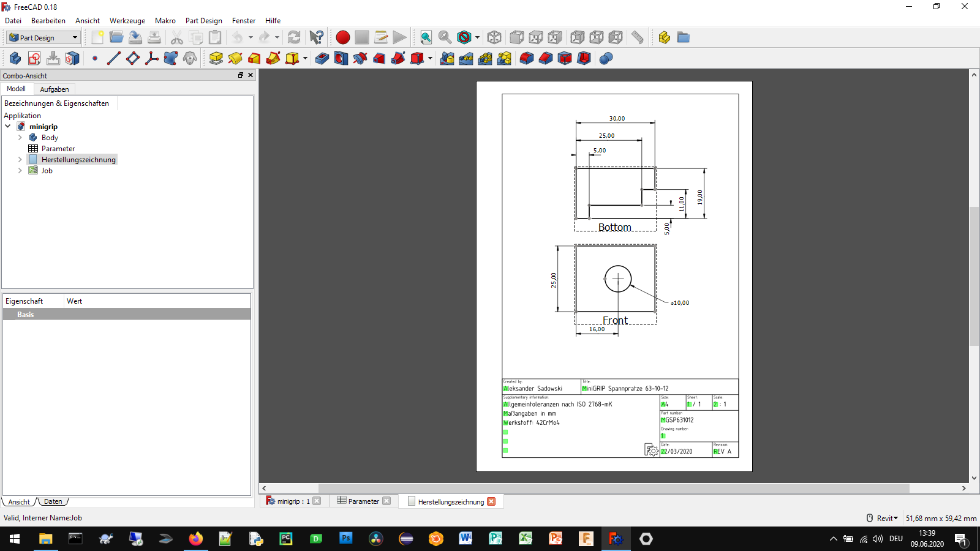Click the Fit all content icon
The image size is (980, 551).
pyautogui.click(x=426, y=37)
